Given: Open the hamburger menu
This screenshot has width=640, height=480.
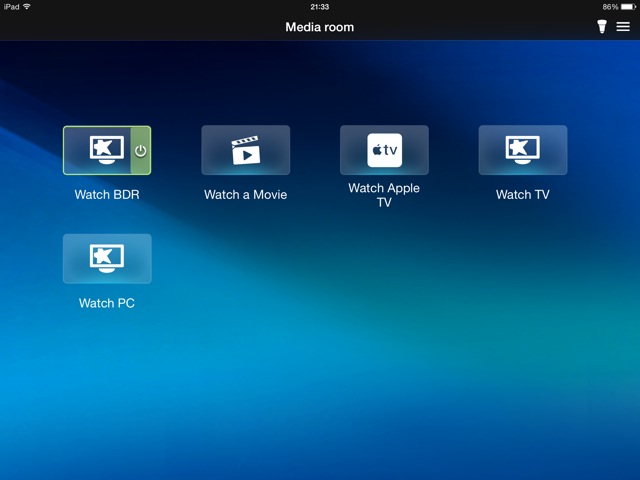Looking at the screenshot, I should coord(623,27).
